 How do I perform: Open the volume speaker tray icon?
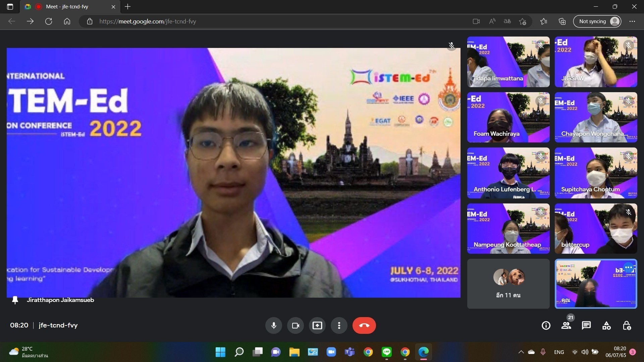585,352
